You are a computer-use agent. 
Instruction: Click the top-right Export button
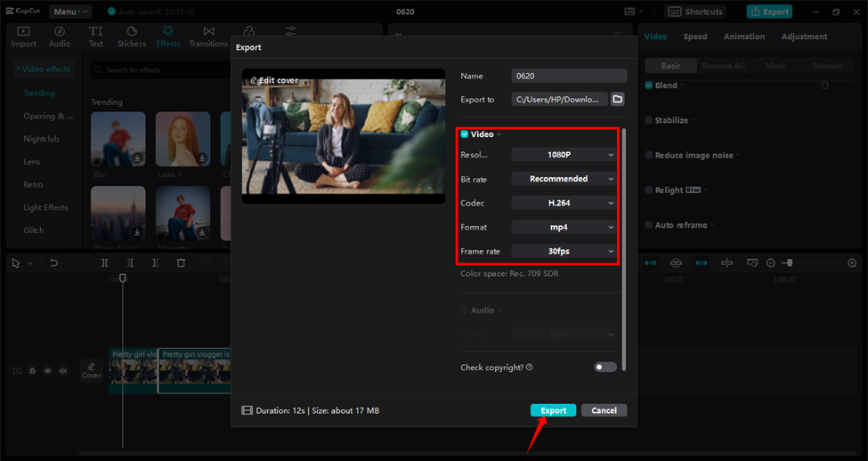[769, 12]
